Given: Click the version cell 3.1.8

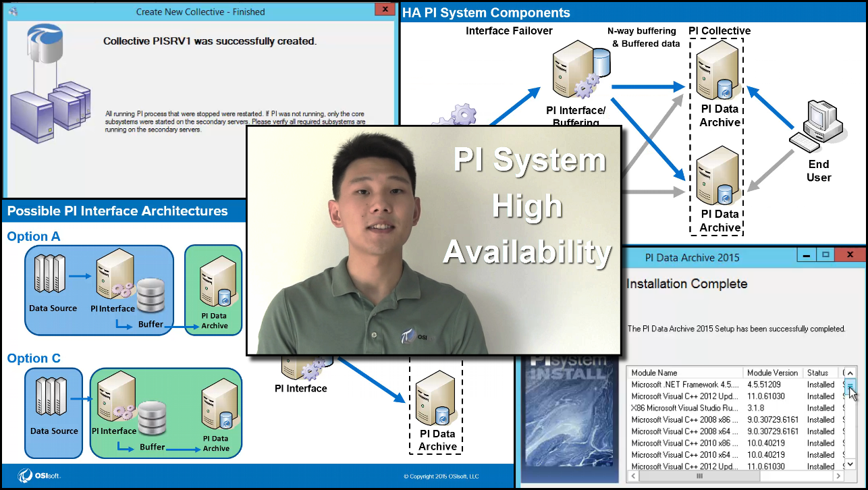Looking at the screenshot, I should 756,408.
